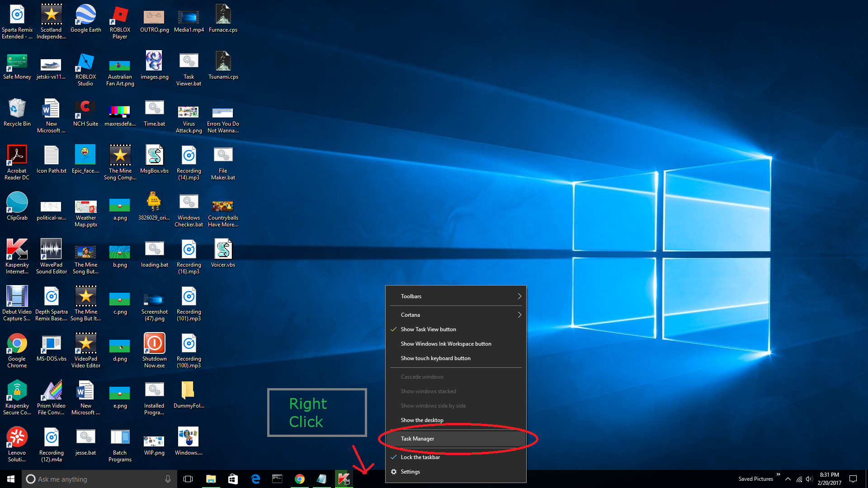868x488 pixels.
Task: Select Task Viewer.bat file
Action: [189, 69]
